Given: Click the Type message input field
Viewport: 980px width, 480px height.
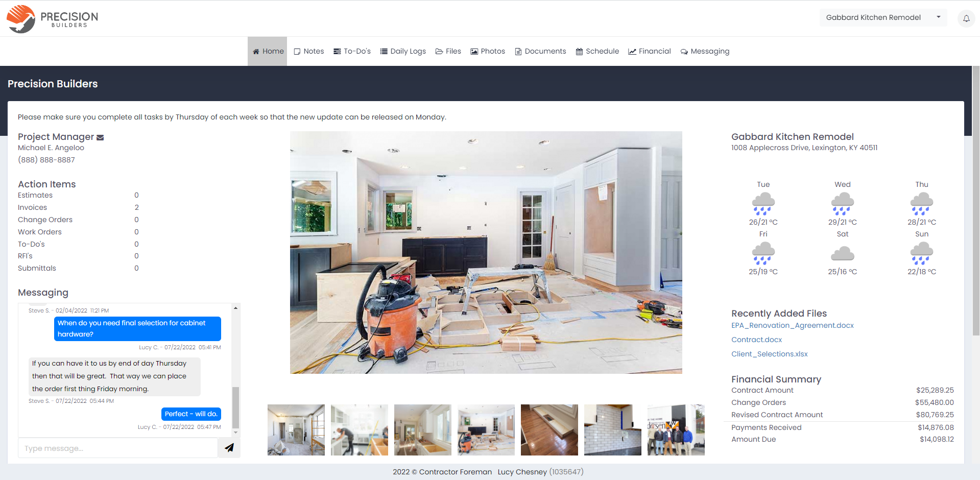Looking at the screenshot, I should click(117, 448).
